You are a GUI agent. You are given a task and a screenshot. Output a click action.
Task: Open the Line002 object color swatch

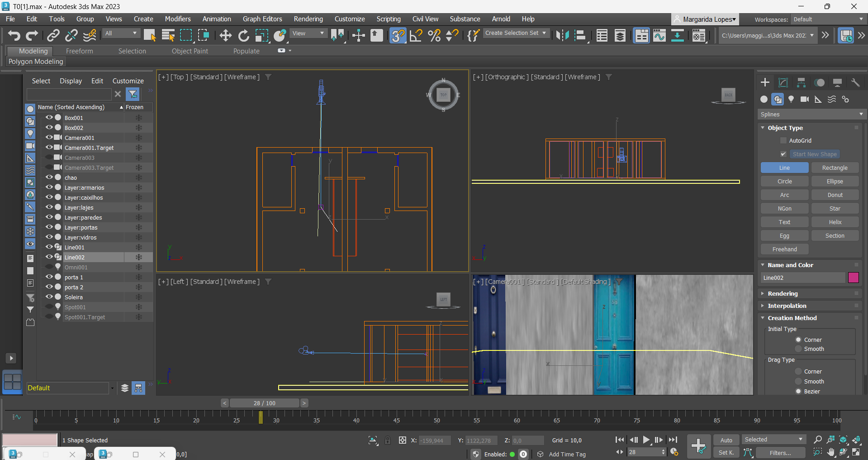pos(853,278)
